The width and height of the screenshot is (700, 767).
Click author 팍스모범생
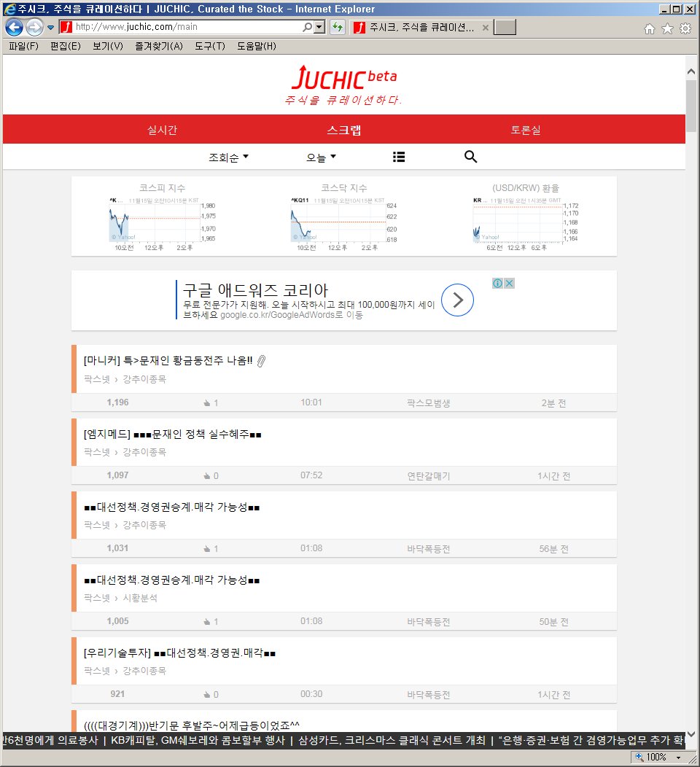point(429,403)
